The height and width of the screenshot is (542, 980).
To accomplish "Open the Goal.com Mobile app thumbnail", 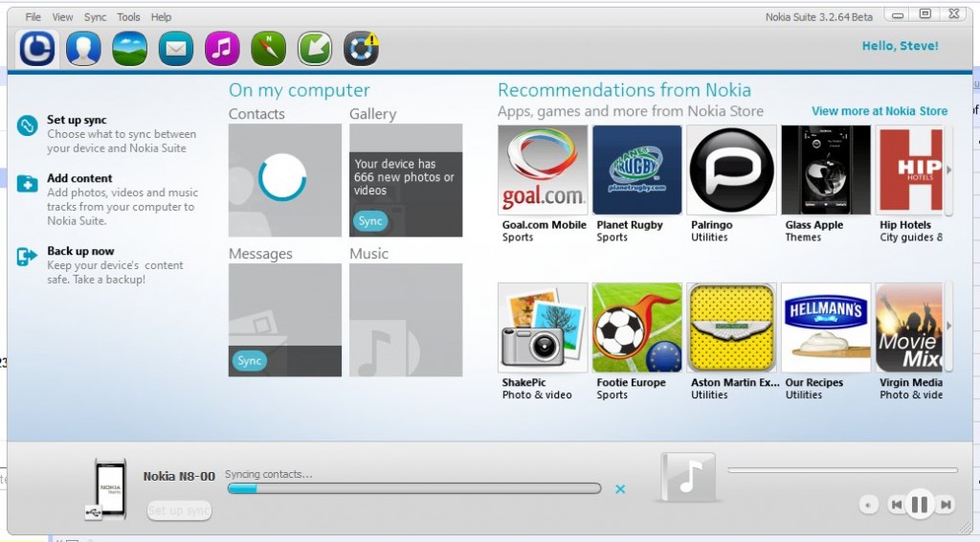I will 543,170.
